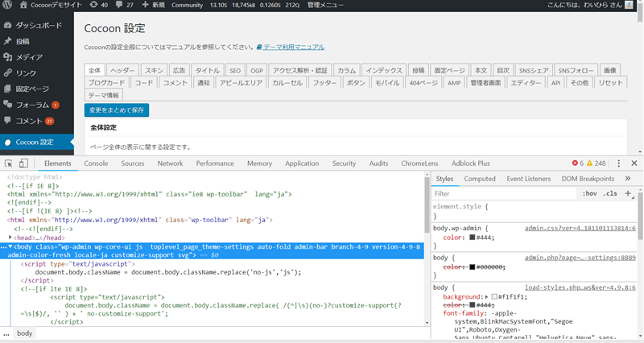Select the リセット settings tab
The width and height of the screenshot is (644, 343).
[x=610, y=83]
